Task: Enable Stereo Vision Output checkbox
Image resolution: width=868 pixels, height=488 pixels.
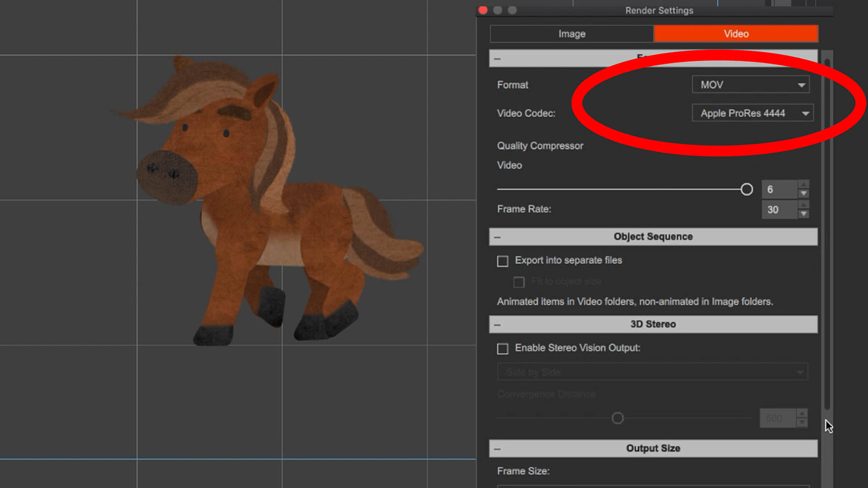Action: pyautogui.click(x=503, y=349)
